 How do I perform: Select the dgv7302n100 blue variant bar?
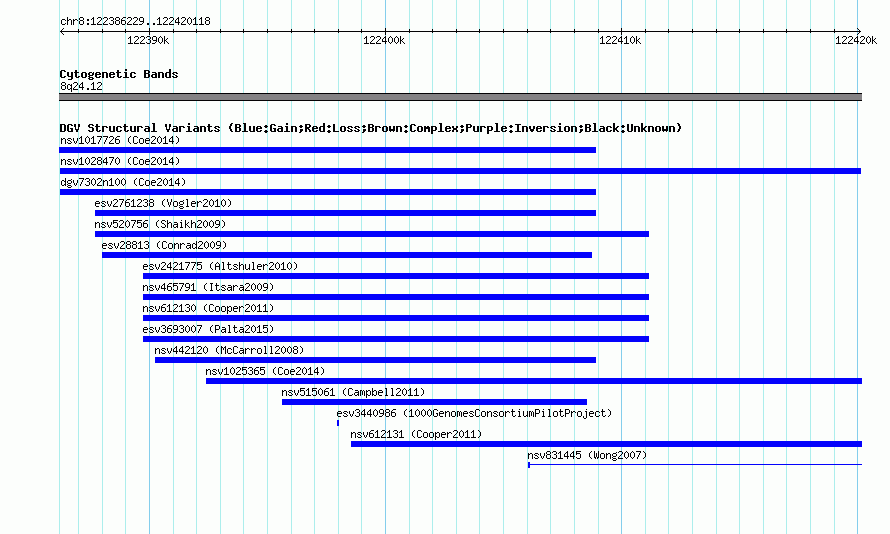pos(328,192)
